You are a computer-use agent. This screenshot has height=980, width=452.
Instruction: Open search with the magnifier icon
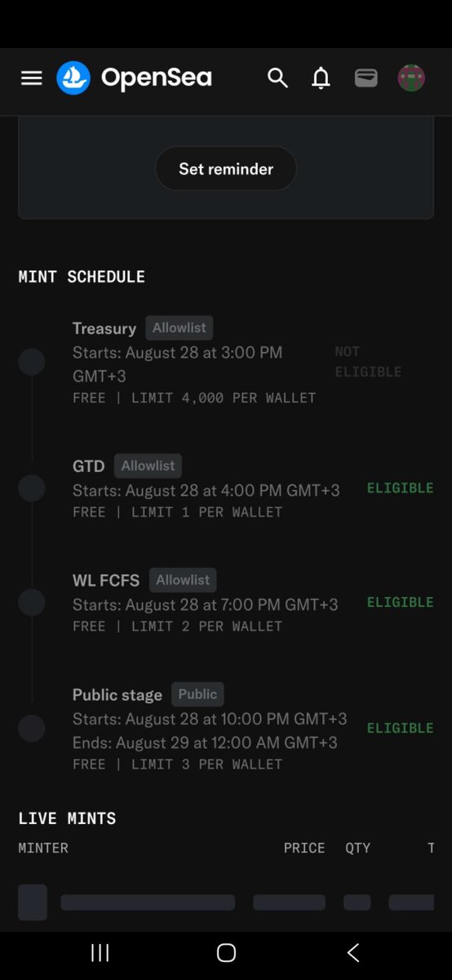coord(277,78)
